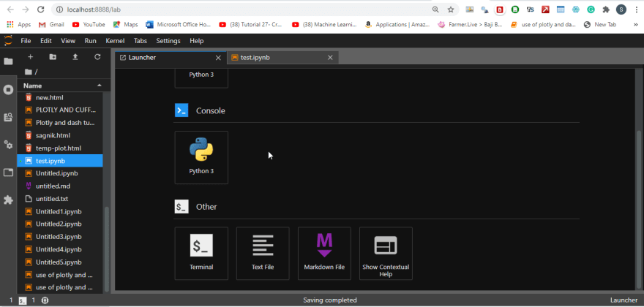Bookmark this page with star icon
The height and width of the screenshot is (307, 644).
point(451,10)
